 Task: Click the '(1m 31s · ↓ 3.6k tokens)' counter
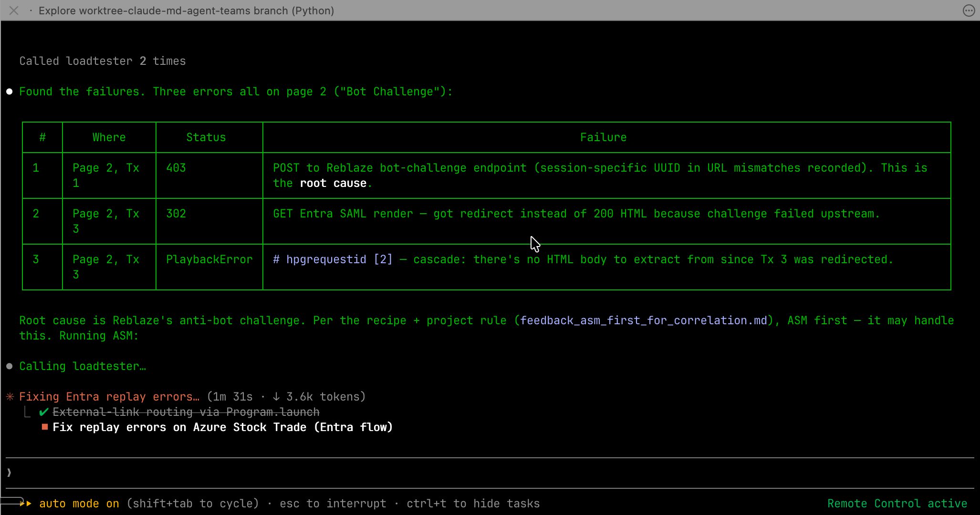[286, 397]
